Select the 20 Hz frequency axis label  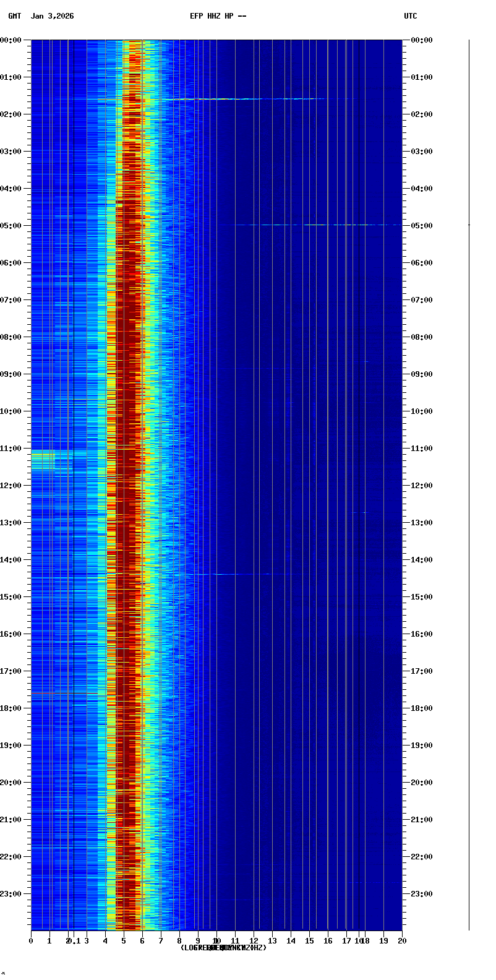point(402,941)
